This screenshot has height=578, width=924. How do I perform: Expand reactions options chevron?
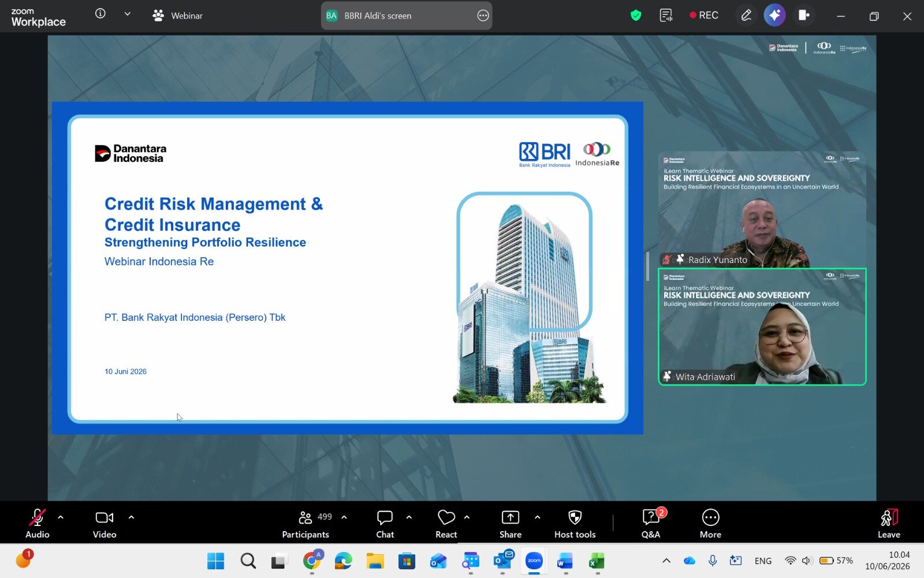[467, 517]
